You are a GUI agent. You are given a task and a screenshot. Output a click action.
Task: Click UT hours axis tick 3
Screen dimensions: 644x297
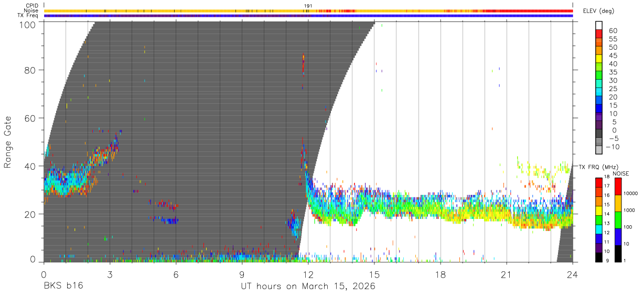[x=110, y=274]
